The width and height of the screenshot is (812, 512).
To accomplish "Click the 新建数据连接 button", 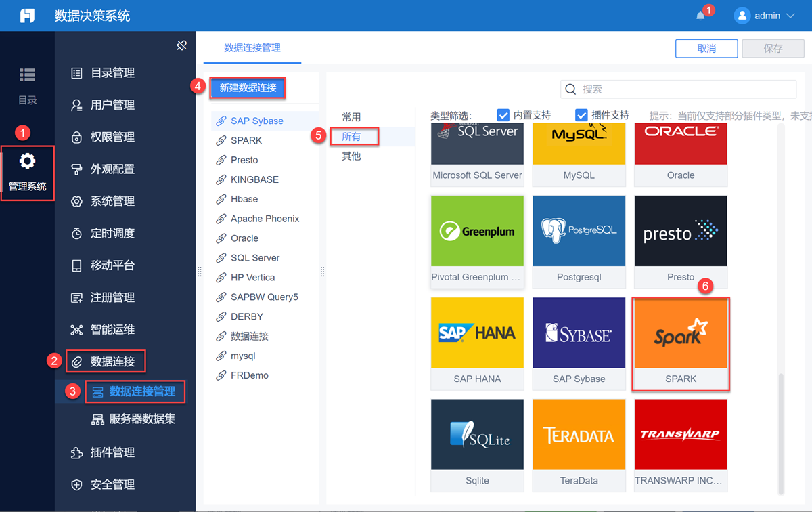I will click(248, 88).
